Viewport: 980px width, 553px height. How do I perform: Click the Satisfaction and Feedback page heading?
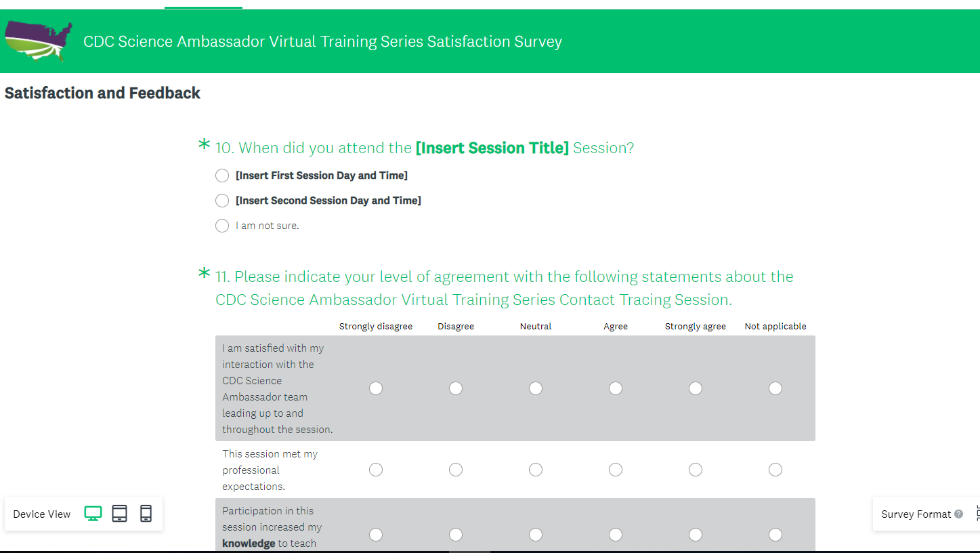tap(102, 93)
